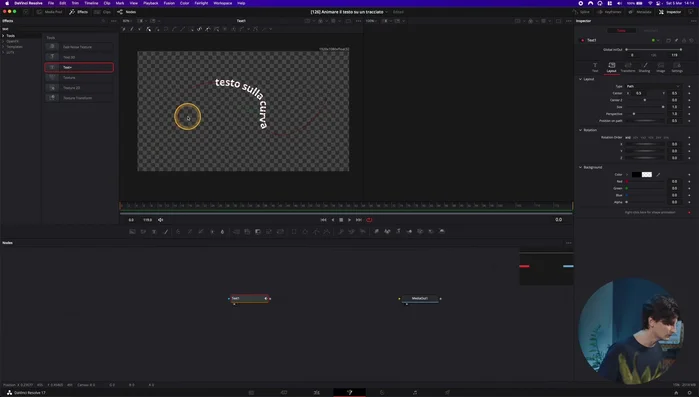Stop playback button
The image size is (699, 397).
pyautogui.click(x=341, y=220)
